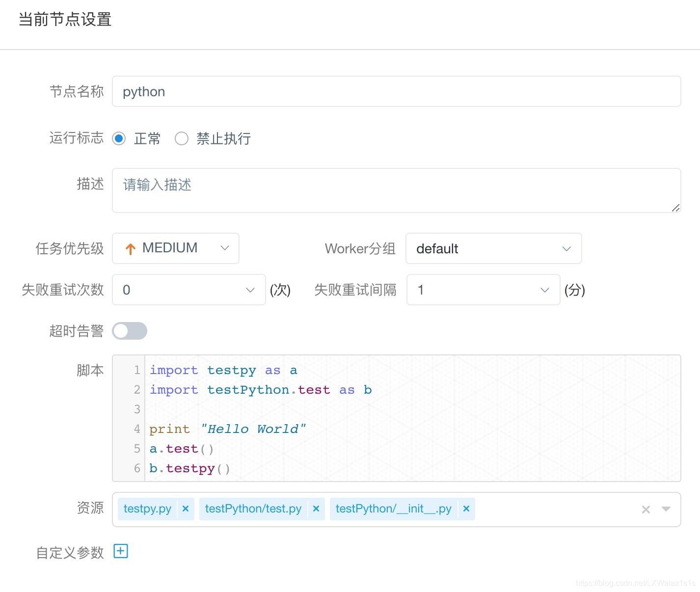Open the 失败重试间隔 dropdown
This screenshot has height=592, width=700.
coord(484,290)
